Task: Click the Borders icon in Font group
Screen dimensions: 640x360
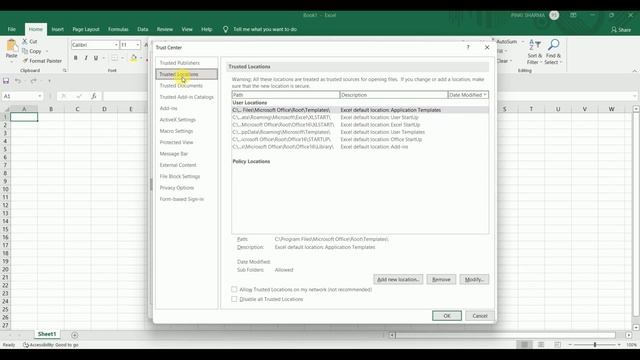Action: tap(114, 58)
